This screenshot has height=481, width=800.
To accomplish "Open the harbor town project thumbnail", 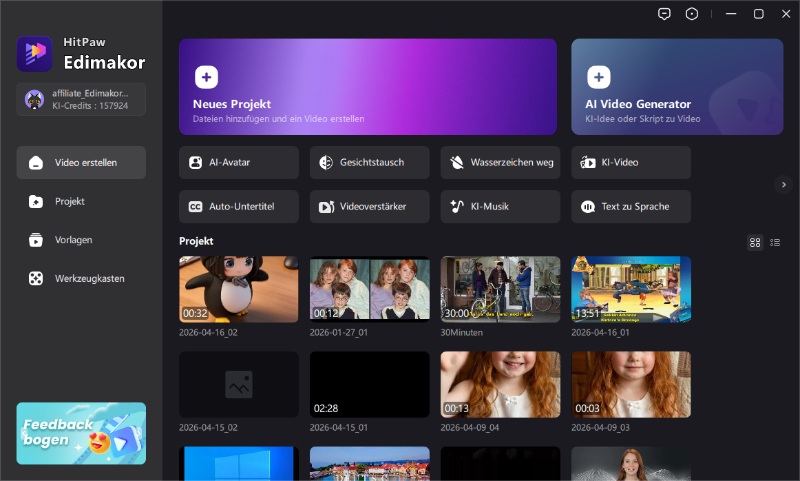I will coord(369,464).
